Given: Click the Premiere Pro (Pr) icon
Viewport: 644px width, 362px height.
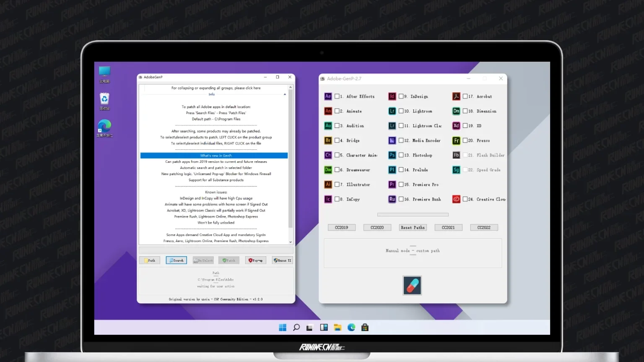Looking at the screenshot, I should pyautogui.click(x=392, y=185).
